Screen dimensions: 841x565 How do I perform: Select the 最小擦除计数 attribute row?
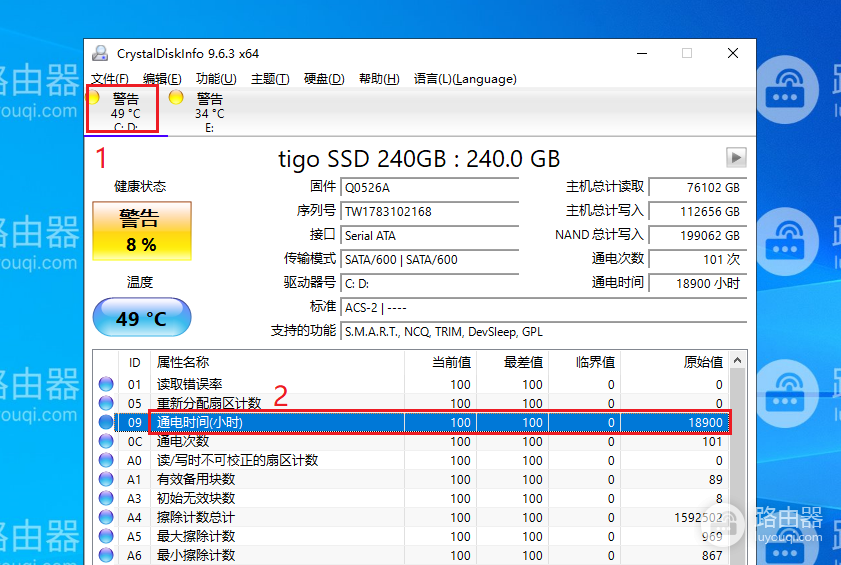coord(411,555)
